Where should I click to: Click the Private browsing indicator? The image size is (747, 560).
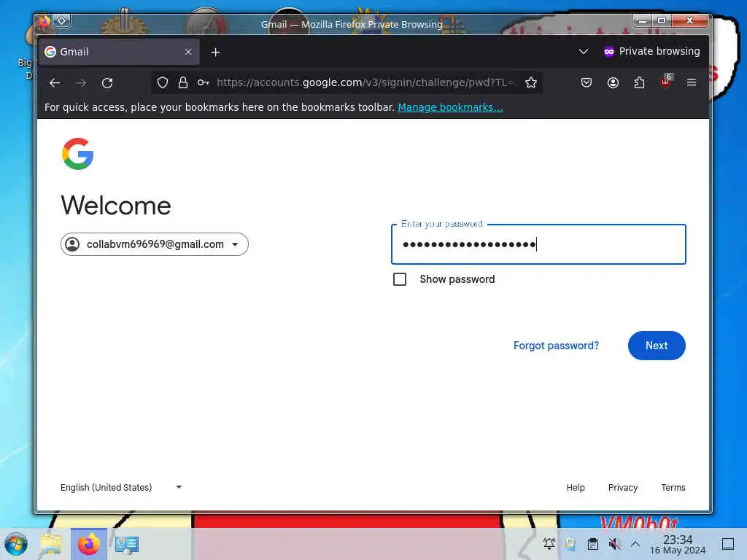(651, 52)
